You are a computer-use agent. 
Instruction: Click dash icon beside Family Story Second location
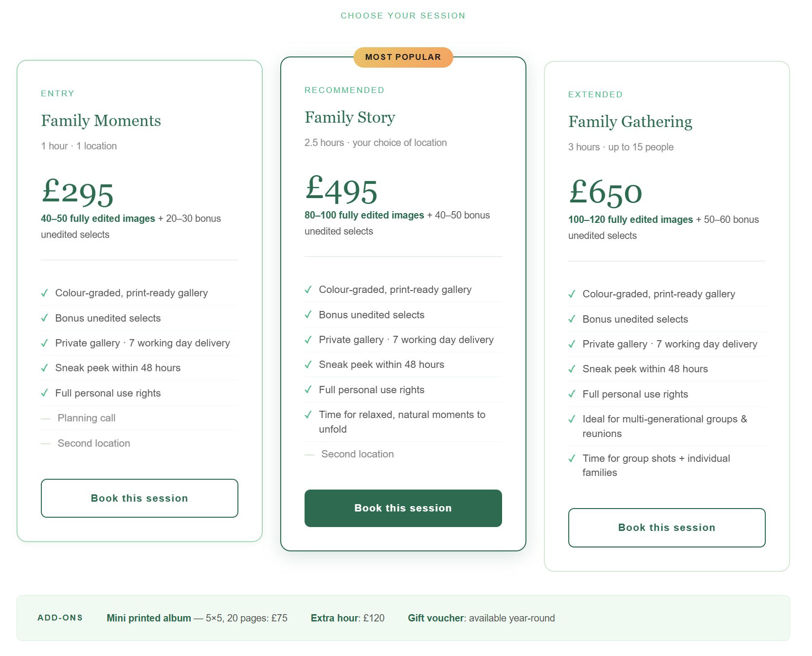[x=309, y=455]
